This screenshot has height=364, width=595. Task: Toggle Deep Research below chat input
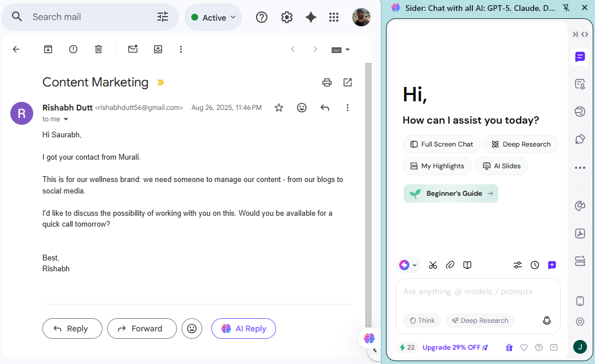[x=480, y=321]
